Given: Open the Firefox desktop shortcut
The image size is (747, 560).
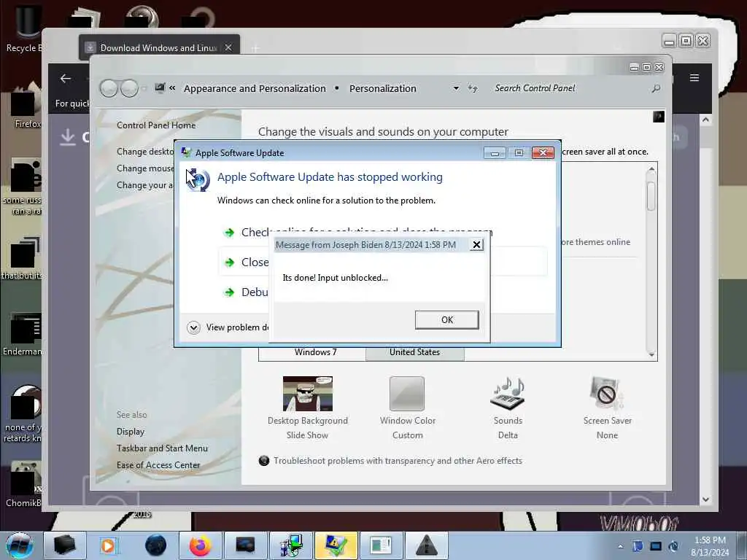Looking at the screenshot, I should (x=26, y=106).
